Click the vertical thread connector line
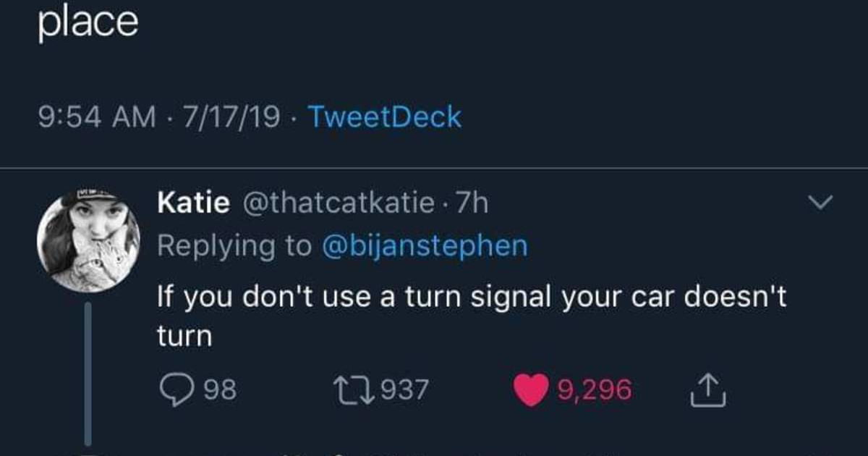Screen dimensions: 868x456 click(88, 374)
